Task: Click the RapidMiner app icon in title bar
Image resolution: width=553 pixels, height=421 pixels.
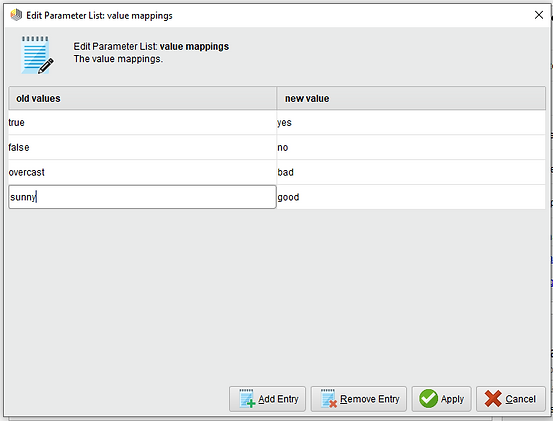Action: click(16, 15)
